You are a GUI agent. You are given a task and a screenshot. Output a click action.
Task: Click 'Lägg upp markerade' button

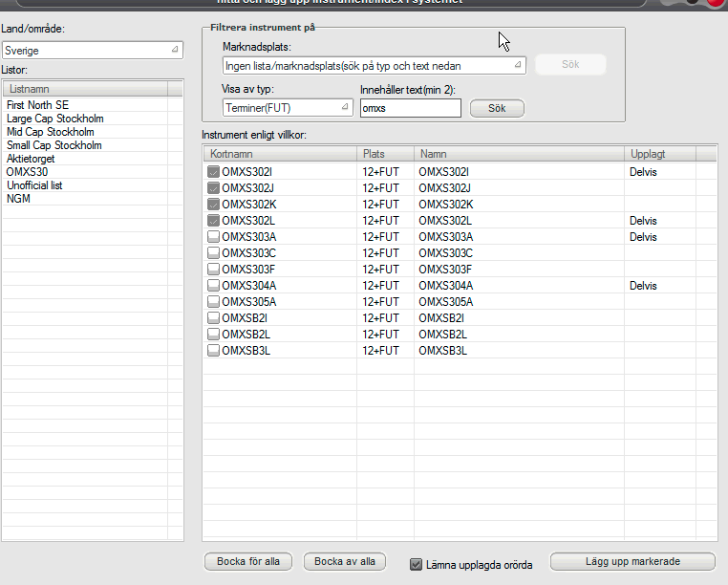632,561
